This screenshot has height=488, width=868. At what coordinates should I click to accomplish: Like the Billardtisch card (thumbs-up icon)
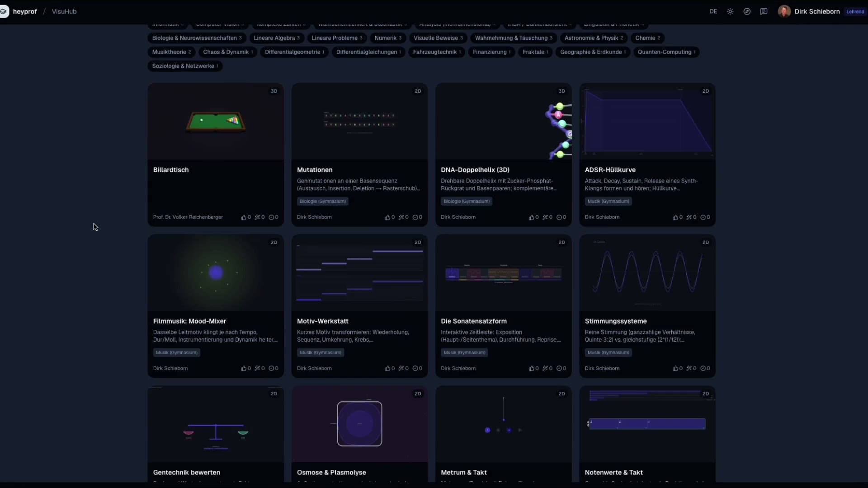(x=244, y=217)
